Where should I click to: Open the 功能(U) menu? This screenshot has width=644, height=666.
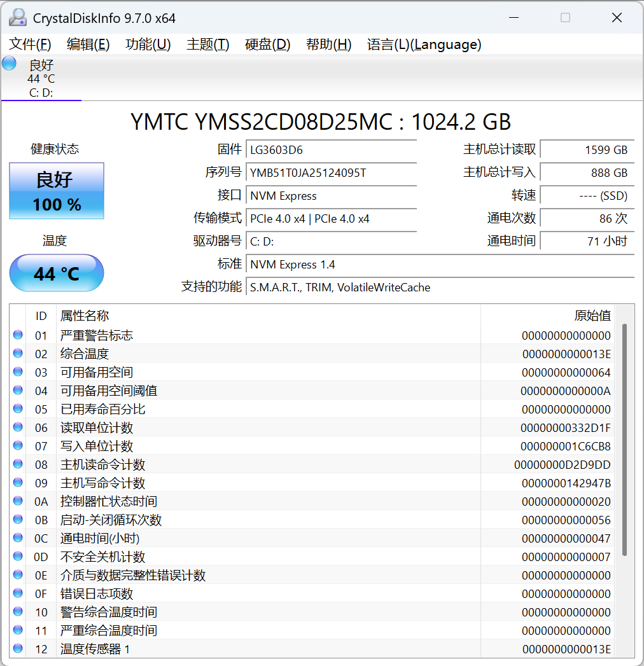coord(148,44)
